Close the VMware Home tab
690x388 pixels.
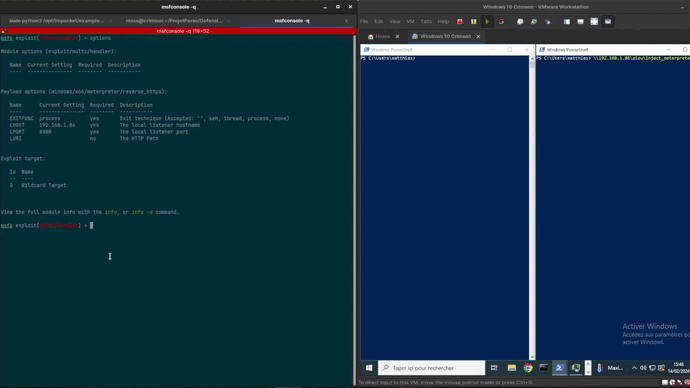click(397, 37)
